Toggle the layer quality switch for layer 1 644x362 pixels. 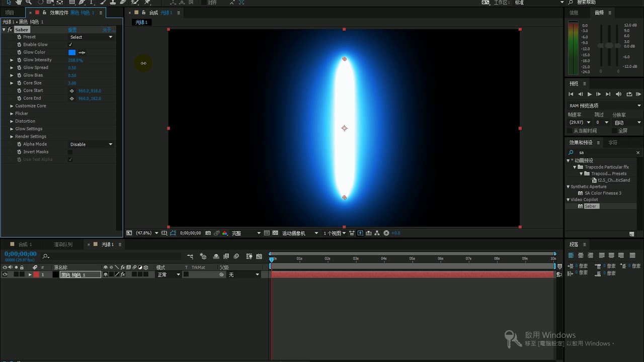tap(117, 275)
